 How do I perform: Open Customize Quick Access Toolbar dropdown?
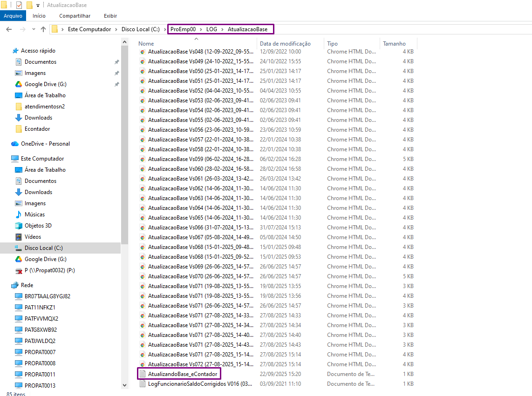(x=38, y=6)
